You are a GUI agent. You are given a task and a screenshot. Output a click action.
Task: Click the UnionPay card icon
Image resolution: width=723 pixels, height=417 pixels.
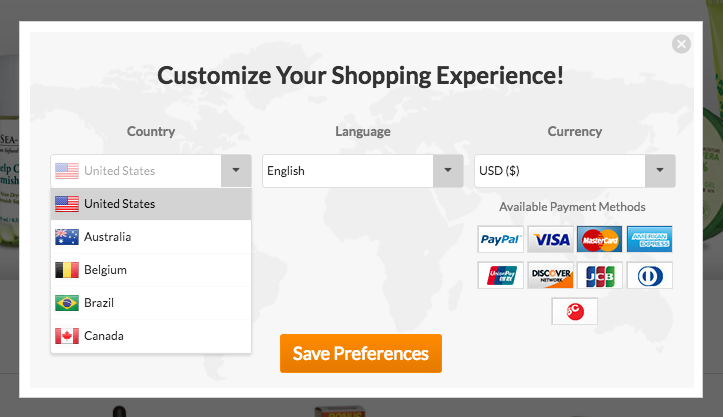click(x=500, y=275)
